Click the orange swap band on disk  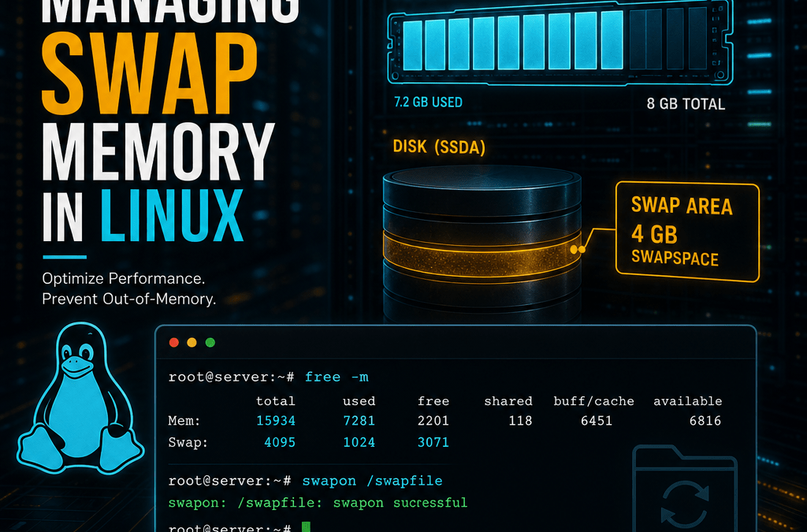coord(482,255)
